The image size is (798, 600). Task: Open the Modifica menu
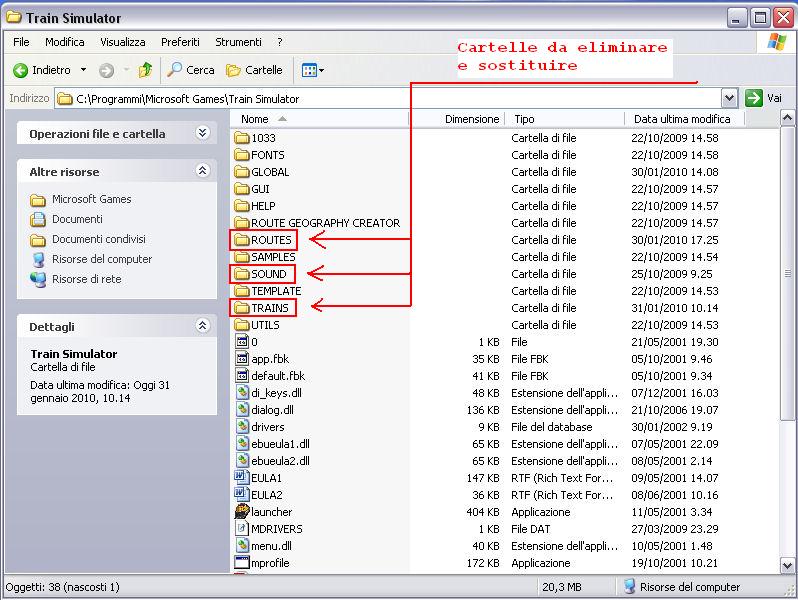pos(65,42)
